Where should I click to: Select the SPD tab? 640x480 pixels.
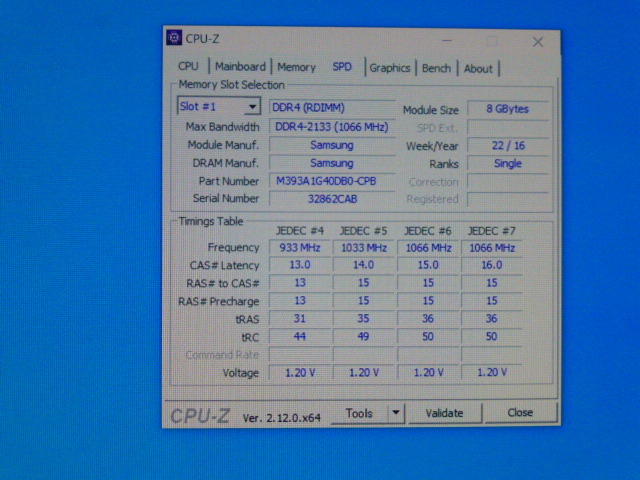(342, 67)
